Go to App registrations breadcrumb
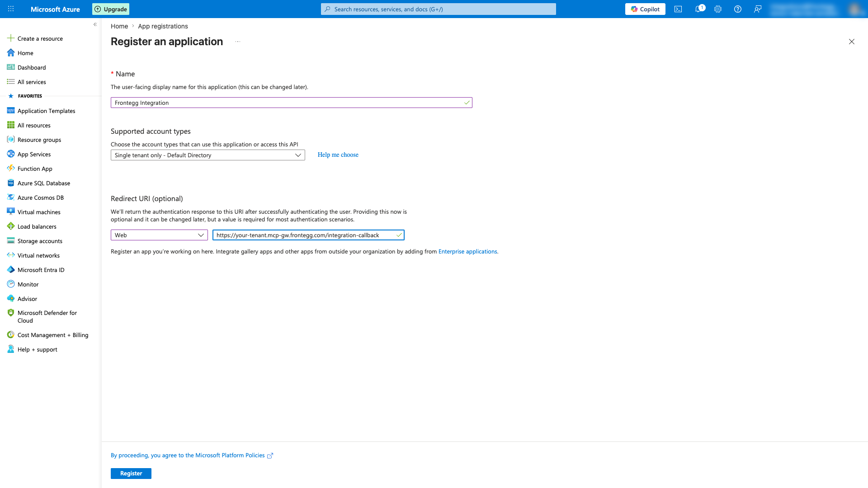868x488 pixels. coord(163,26)
